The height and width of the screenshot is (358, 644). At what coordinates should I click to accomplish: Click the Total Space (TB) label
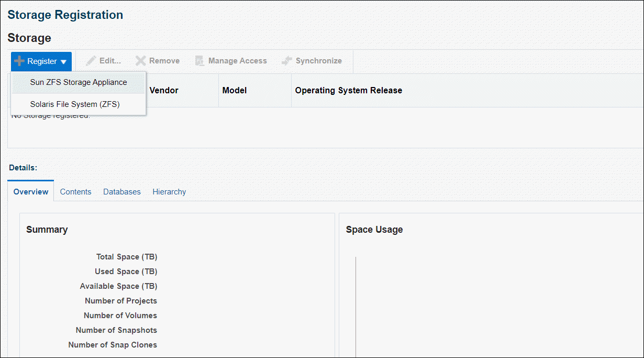point(127,257)
